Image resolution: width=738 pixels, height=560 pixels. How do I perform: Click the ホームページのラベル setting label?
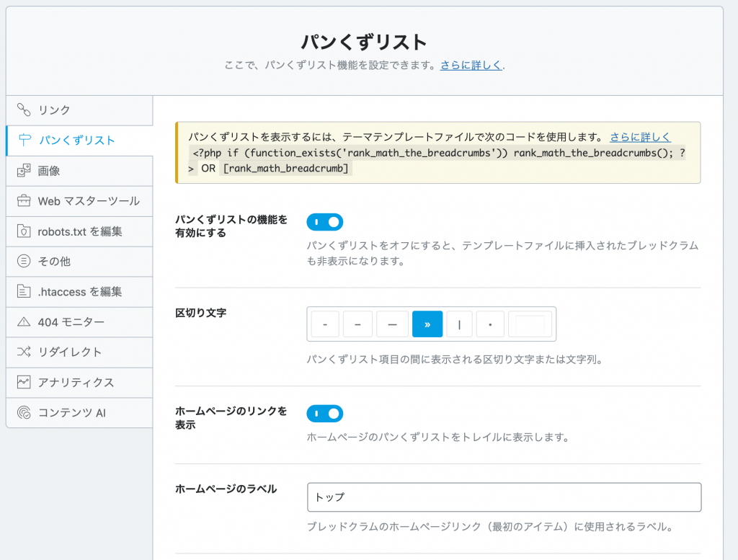click(226, 489)
